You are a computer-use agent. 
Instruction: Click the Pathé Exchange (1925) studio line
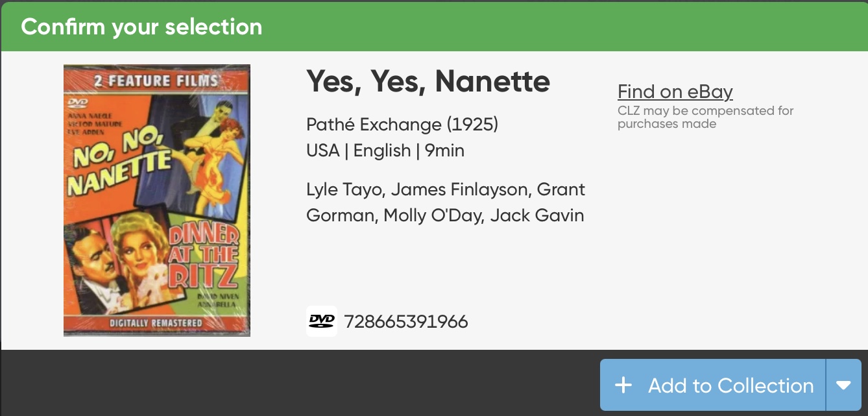pyautogui.click(x=402, y=124)
